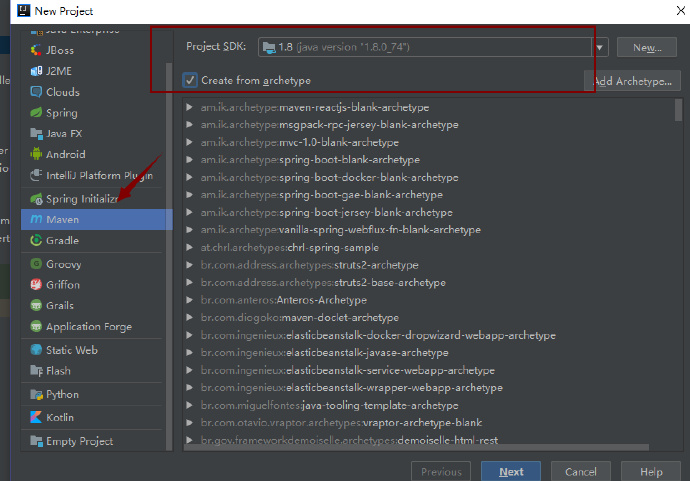Click the Android robot icon
The image size is (690, 481).
pos(36,154)
